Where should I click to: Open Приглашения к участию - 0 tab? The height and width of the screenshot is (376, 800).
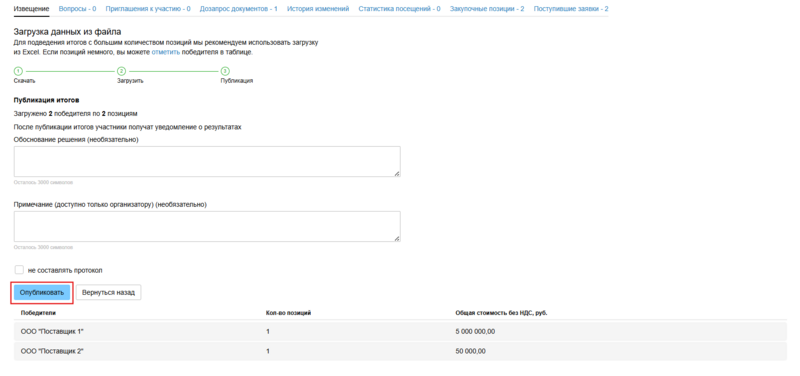[148, 9]
